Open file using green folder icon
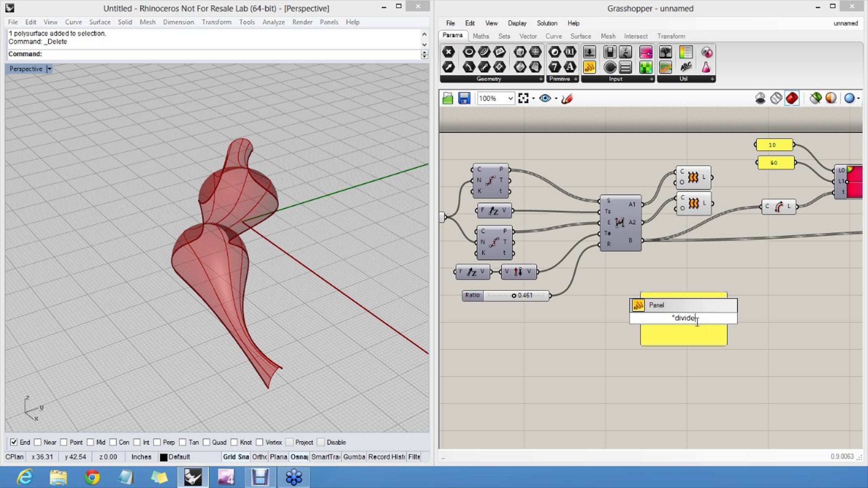 [448, 98]
